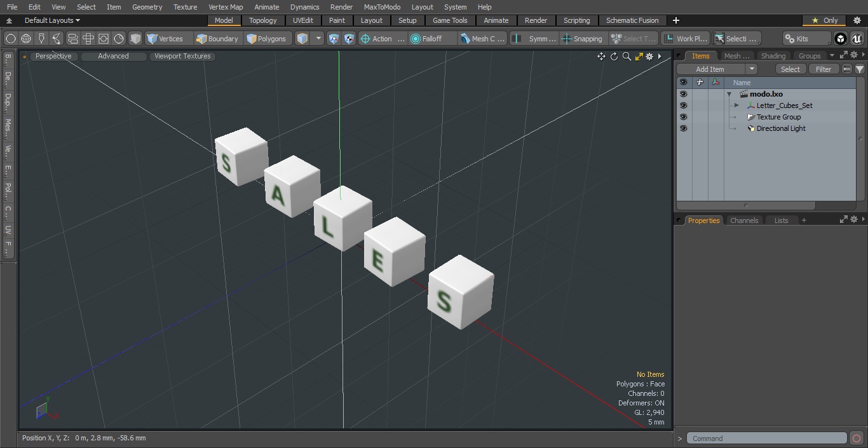Toggle Texture Group visibility eye

coord(683,117)
